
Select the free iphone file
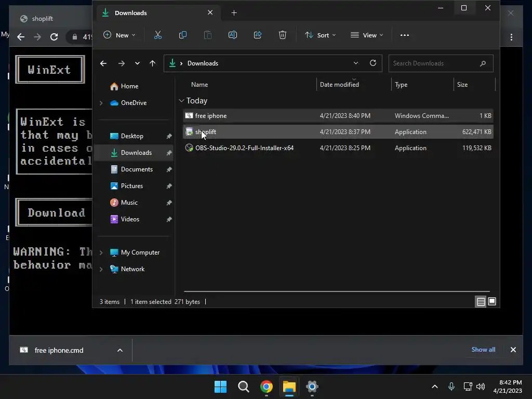point(338,116)
